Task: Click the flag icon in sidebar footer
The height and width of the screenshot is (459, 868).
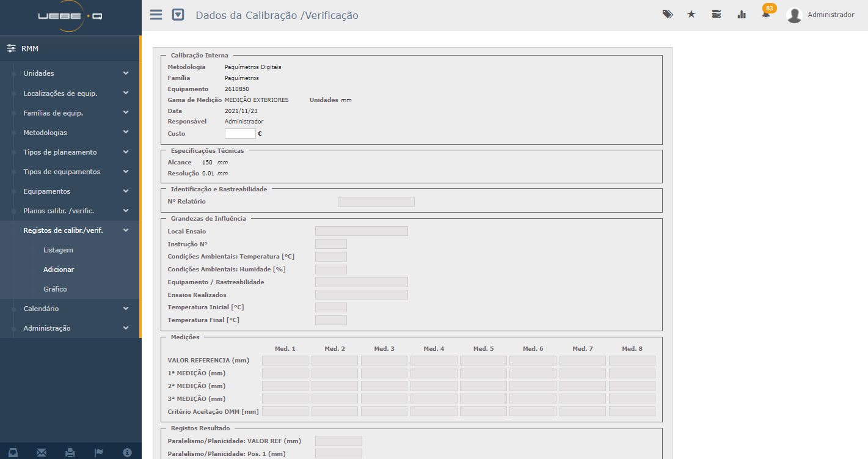Action: click(99, 452)
